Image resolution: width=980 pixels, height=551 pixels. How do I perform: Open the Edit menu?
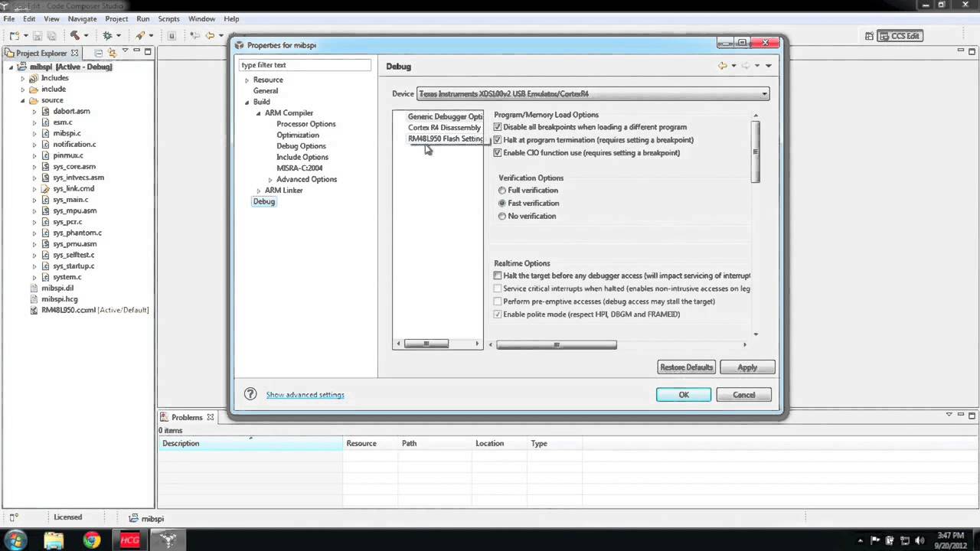tap(29, 18)
